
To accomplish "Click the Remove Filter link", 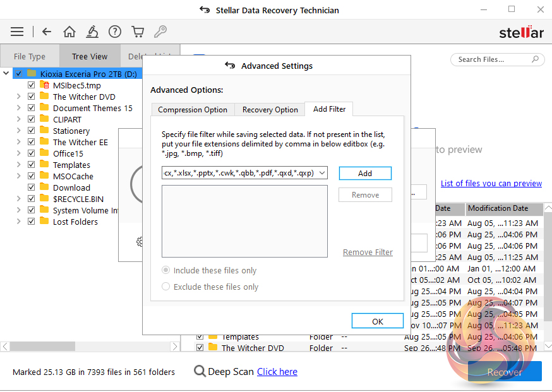I will click(x=368, y=252).
